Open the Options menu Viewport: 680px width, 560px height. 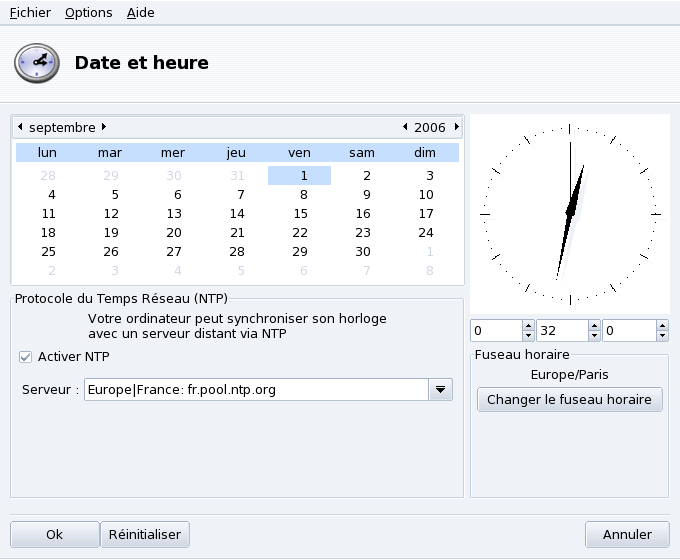[88, 13]
